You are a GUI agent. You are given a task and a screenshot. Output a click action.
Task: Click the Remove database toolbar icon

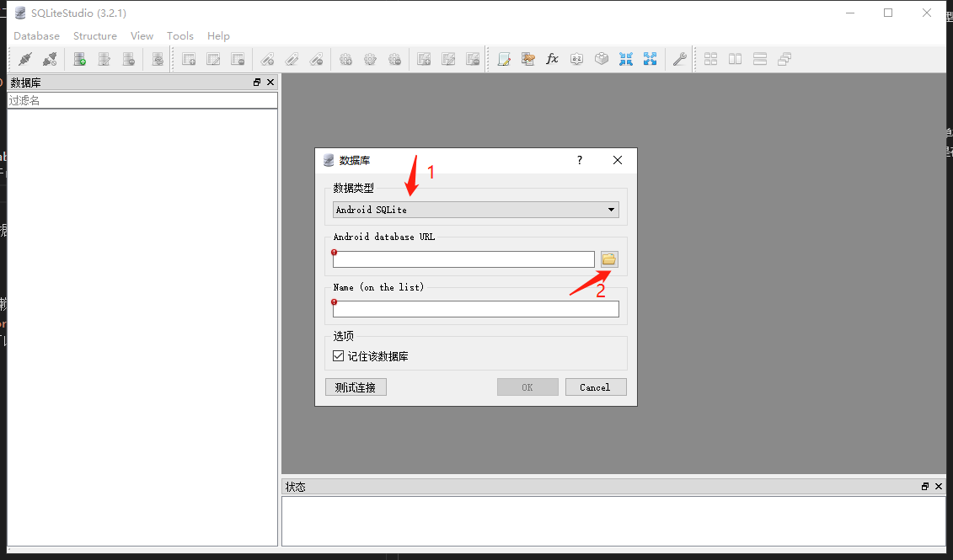(128, 59)
